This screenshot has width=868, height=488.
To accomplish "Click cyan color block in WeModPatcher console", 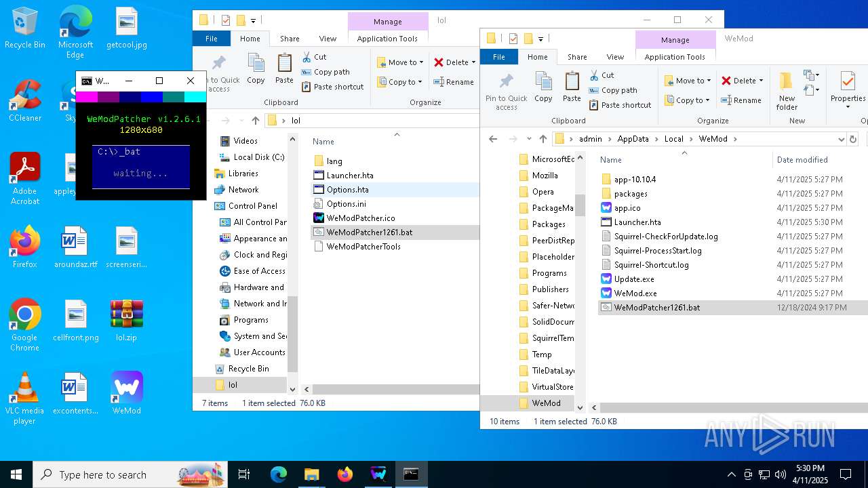I will click(x=195, y=97).
